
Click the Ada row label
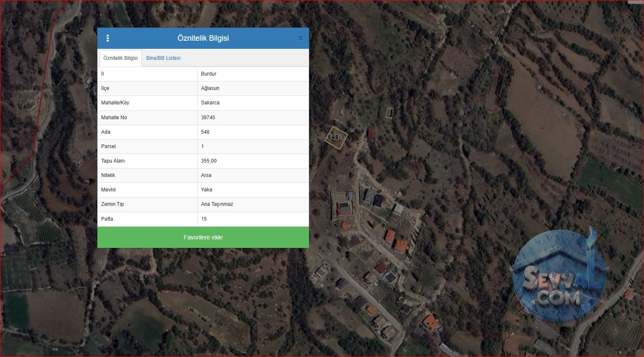pos(106,132)
